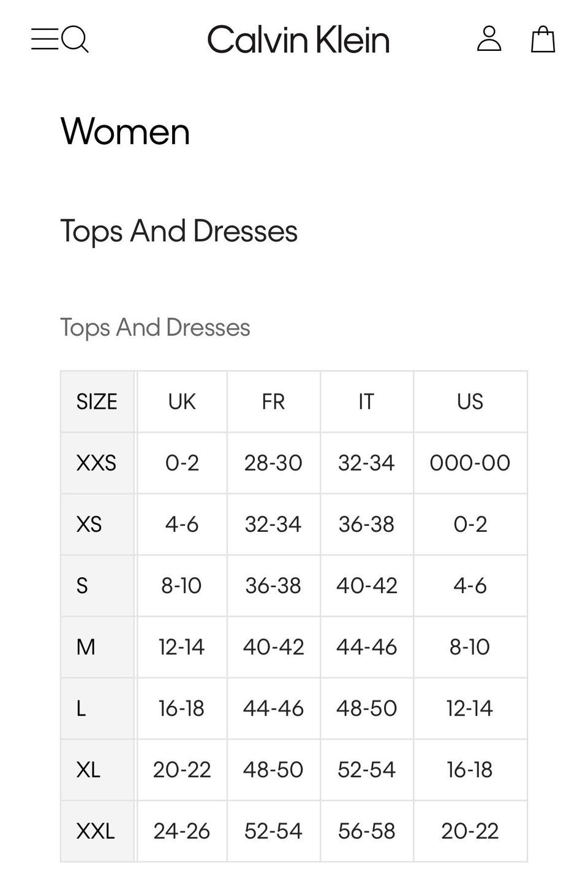Open search with magnifier icon
Screen dimensions: 588x872
(75, 39)
